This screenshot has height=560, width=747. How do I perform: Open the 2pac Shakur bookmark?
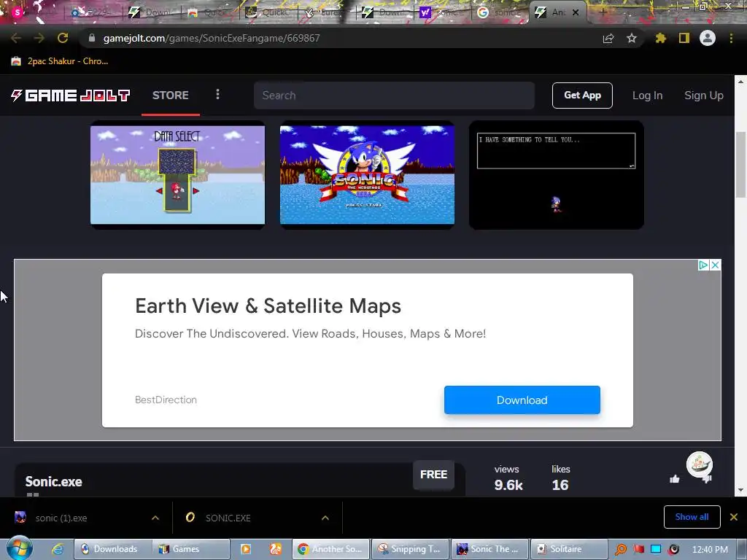coord(60,61)
